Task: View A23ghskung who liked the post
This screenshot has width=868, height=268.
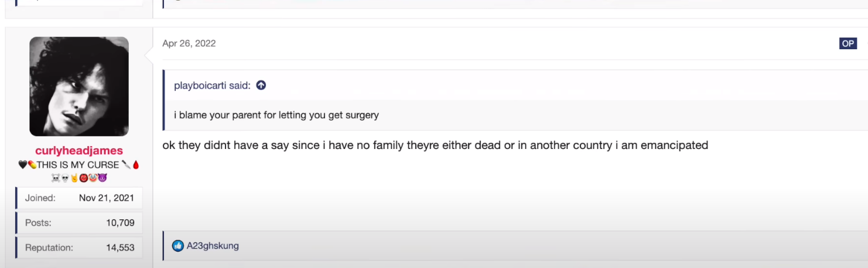Action: click(x=213, y=246)
